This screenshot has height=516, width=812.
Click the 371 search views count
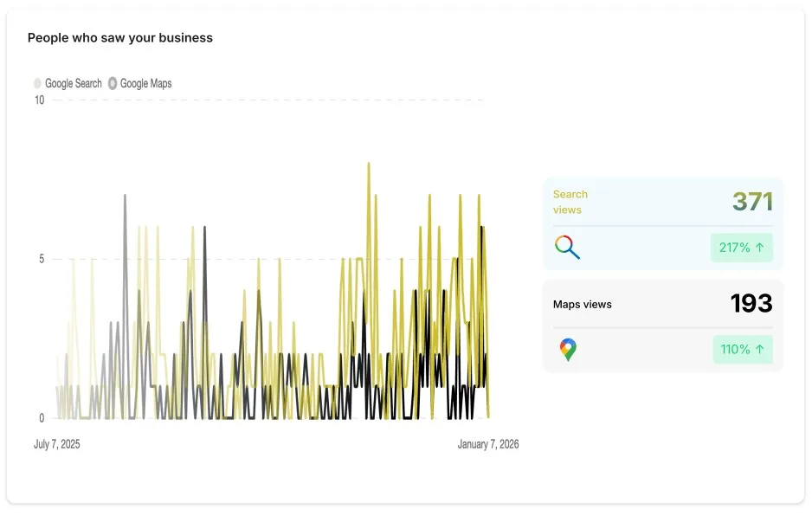pyautogui.click(x=752, y=202)
